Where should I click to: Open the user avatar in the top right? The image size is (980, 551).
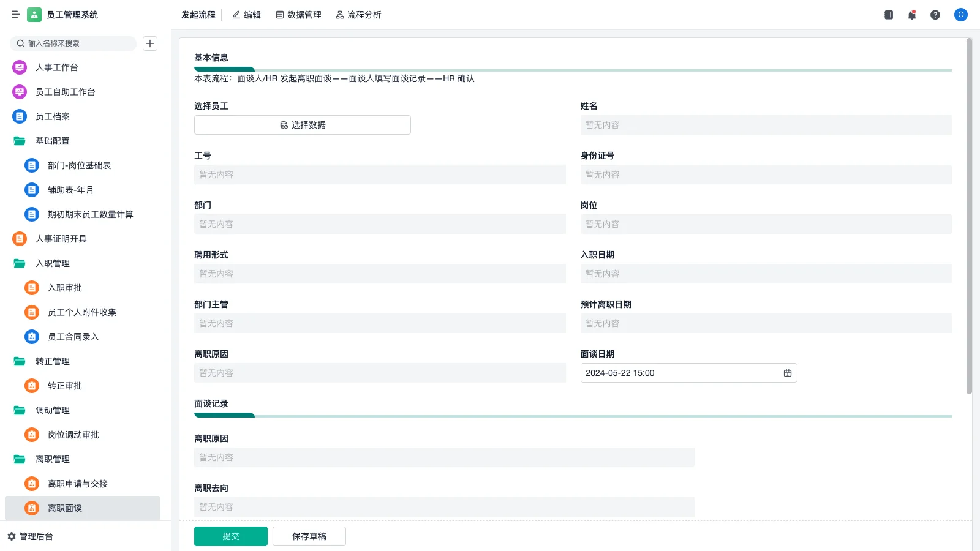click(x=960, y=15)
